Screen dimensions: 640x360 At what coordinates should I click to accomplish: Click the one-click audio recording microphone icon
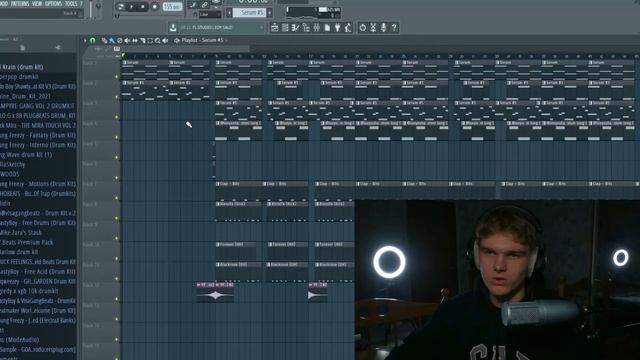pos(383,27)
